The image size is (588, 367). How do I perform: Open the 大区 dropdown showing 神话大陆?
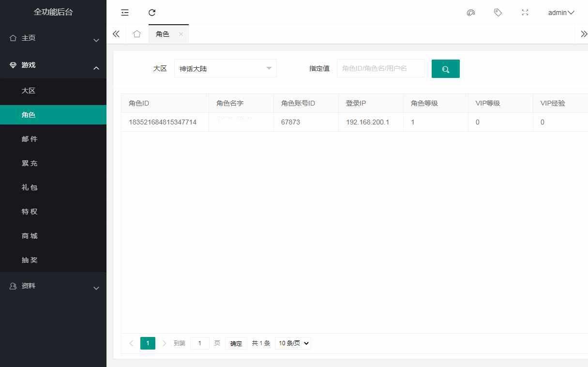point(225,69)
